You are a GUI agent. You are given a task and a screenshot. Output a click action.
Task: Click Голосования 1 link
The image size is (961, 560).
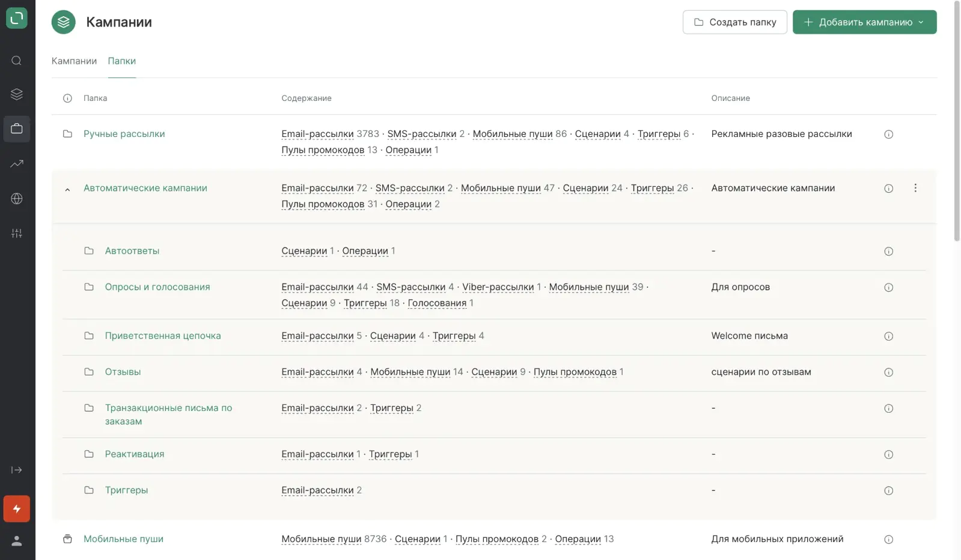pos(440,303)
